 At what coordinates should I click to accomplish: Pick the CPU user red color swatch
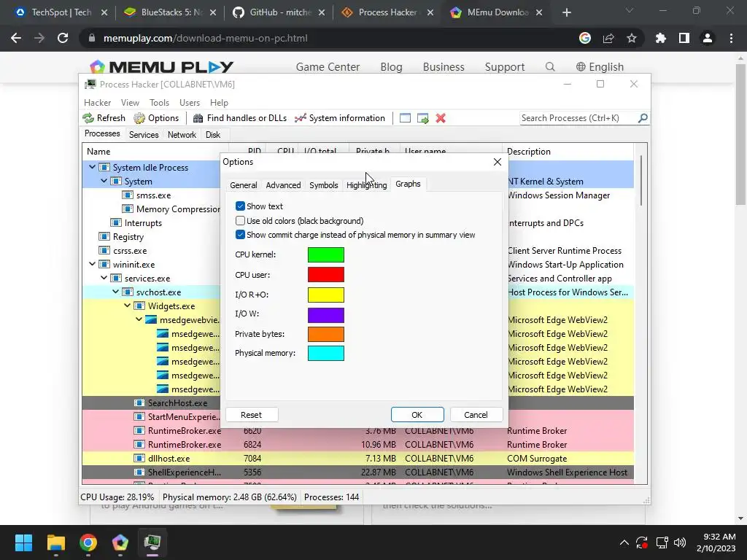[326, 275]
